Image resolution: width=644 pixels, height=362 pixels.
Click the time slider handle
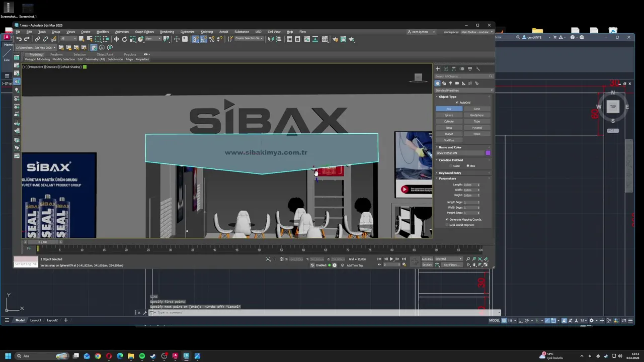43,242
